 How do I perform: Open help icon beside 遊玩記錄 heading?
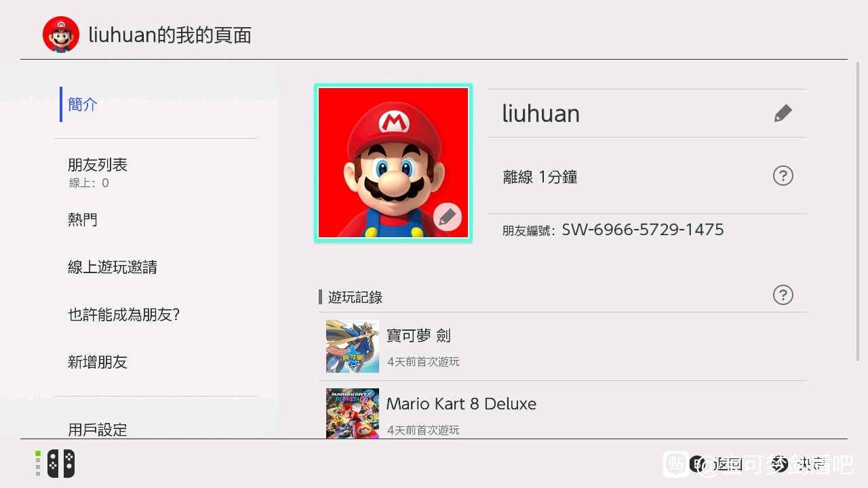pyautogui.click(x=783, y=295)
